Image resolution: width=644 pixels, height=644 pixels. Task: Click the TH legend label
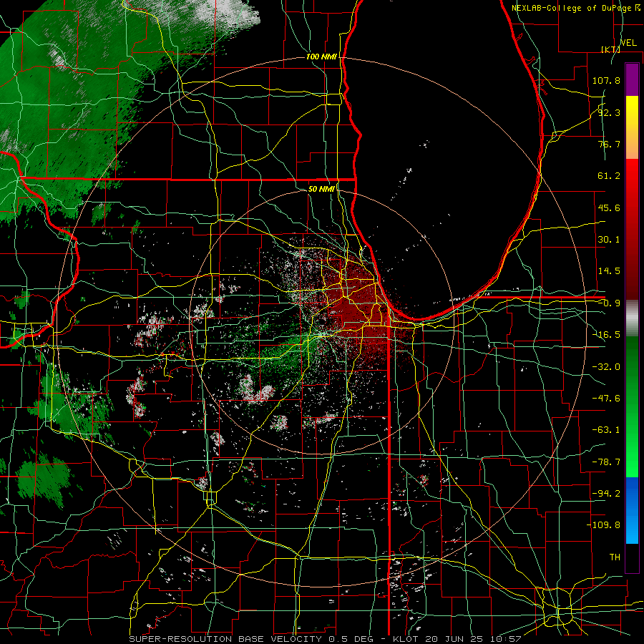(x=615, y=557)
